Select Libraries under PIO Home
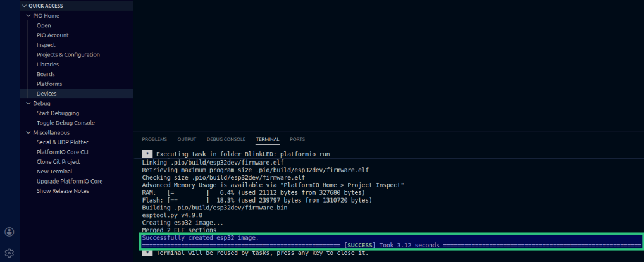Image resolution: width=644 pixels, height=262 pixels. pos(47,65)
